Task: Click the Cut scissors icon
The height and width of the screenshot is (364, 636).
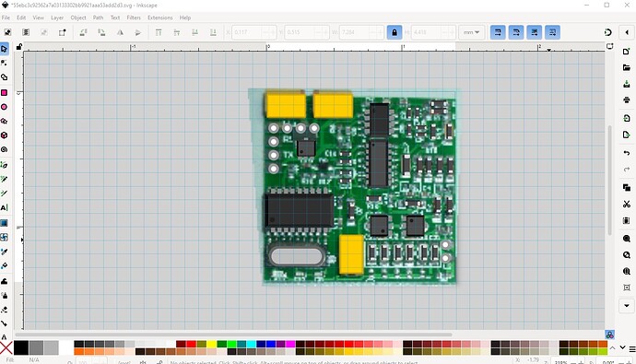Action: (x=626, y=204)
